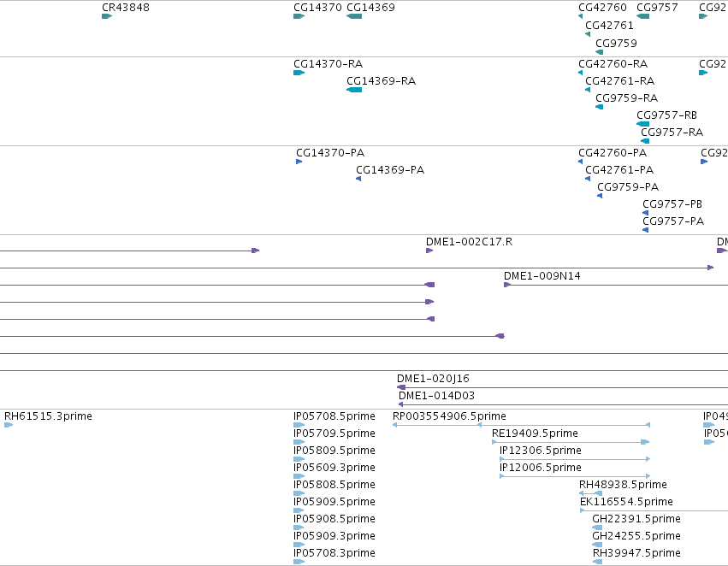Click the CG9759 gene label

[616, 44]
